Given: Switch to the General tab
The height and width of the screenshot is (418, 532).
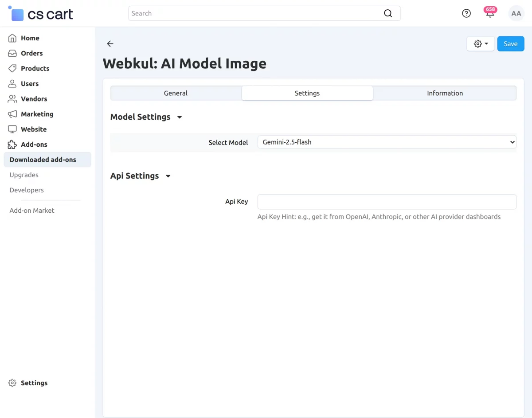Looking at the screenshot, I should point(176,93).
